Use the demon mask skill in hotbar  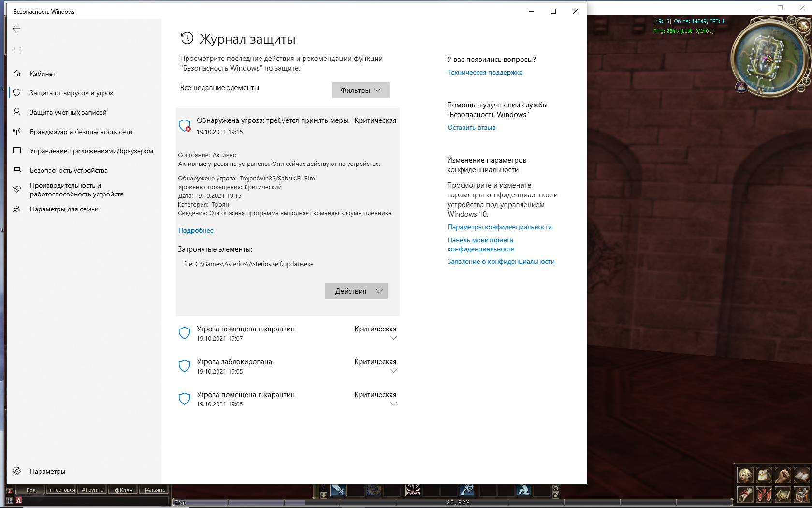pos(413,490)
